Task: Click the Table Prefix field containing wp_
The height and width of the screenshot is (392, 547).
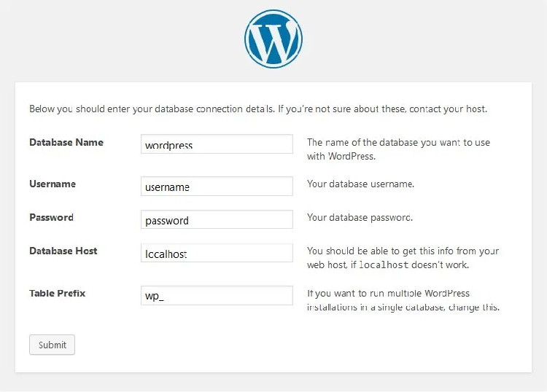Action: [x=217, y=296]
